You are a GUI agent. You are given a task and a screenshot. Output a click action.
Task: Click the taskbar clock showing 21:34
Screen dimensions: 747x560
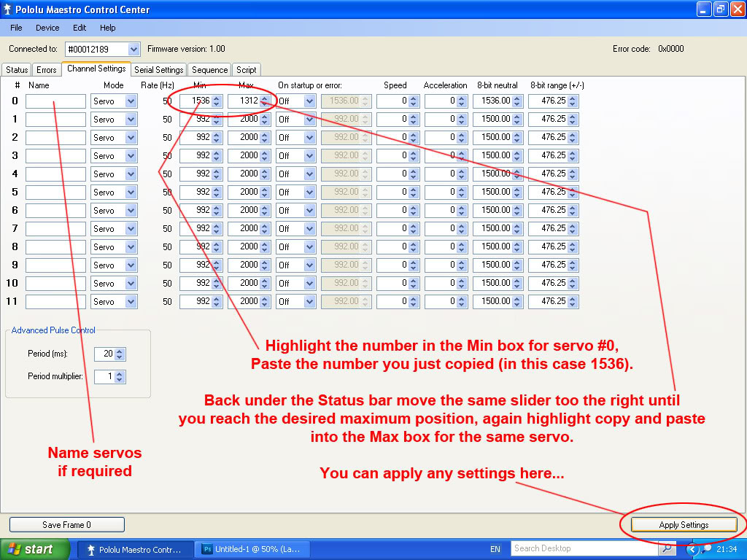[x=727, y=549]
